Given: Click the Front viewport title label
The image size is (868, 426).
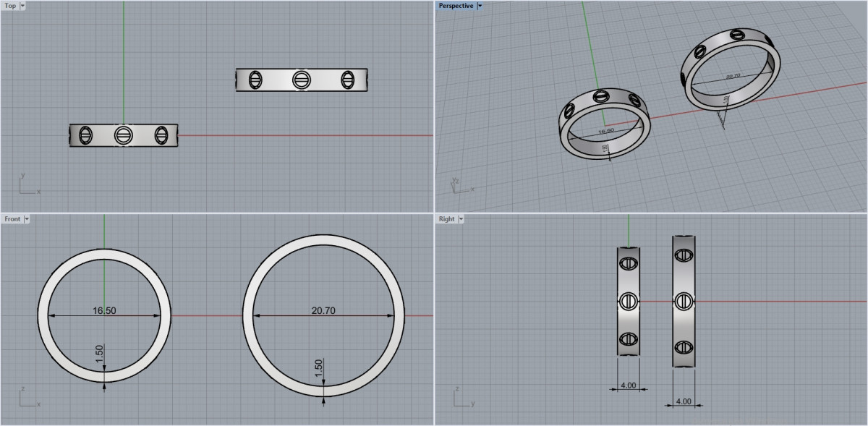Looking at the screenshot, I should [x=12, y=218].
